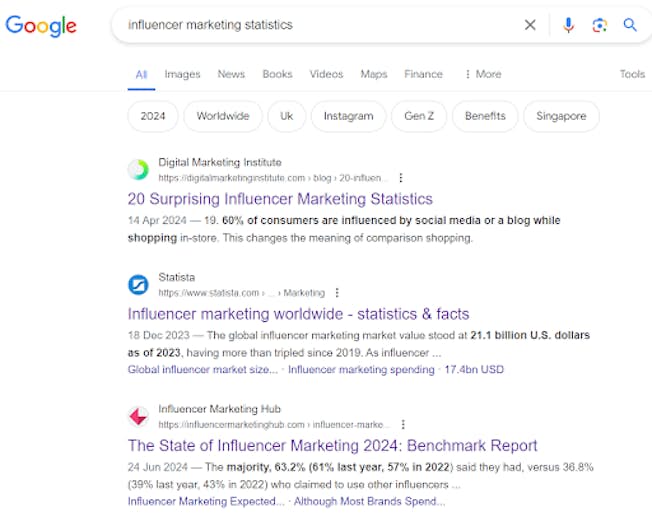Click the Statista site favicon
Screen dimensions: 652x526
coord(139,285)
